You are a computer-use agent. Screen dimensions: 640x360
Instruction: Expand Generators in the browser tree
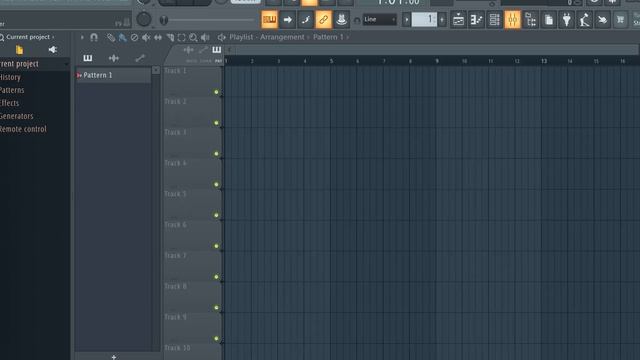(x=16, y=116)
